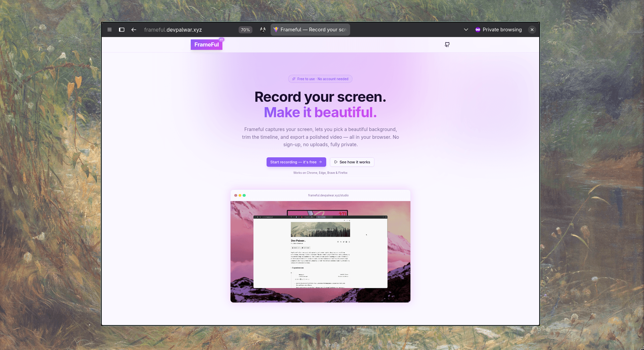
Task: Click the FrameFul logo in the header
Action: [x=206, y=44]
